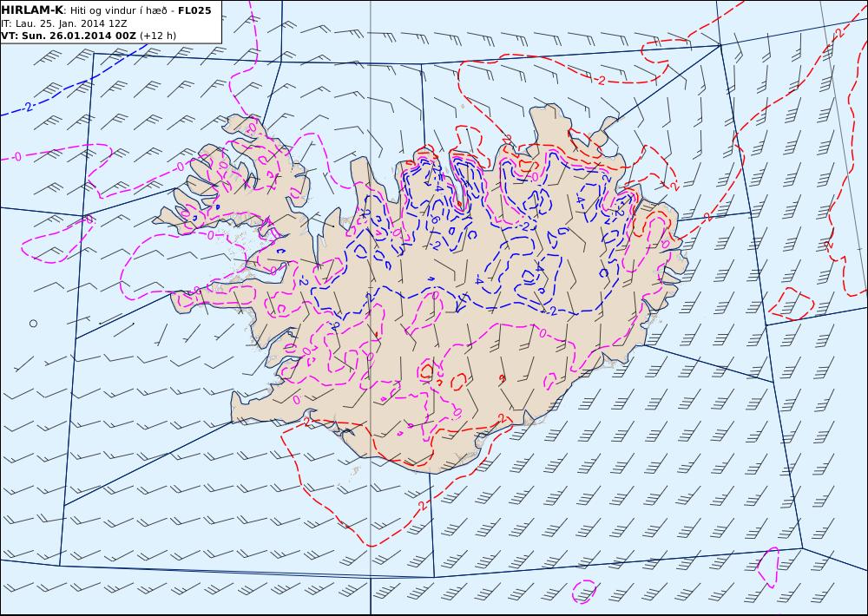Click the HIRLAM-K model title text

(x=32, y=10)
